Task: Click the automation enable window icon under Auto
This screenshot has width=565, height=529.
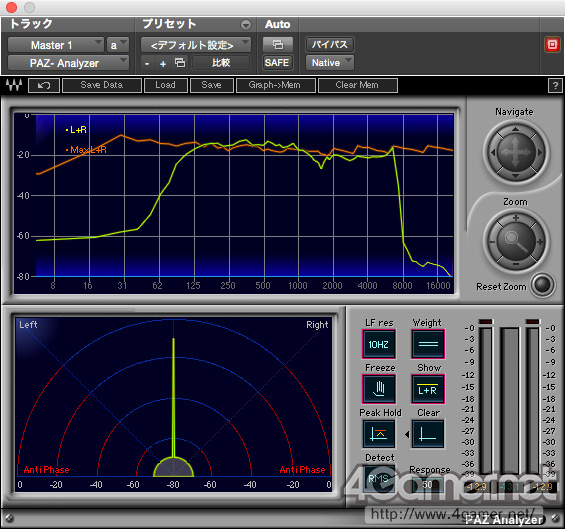Action: (277, 45)
